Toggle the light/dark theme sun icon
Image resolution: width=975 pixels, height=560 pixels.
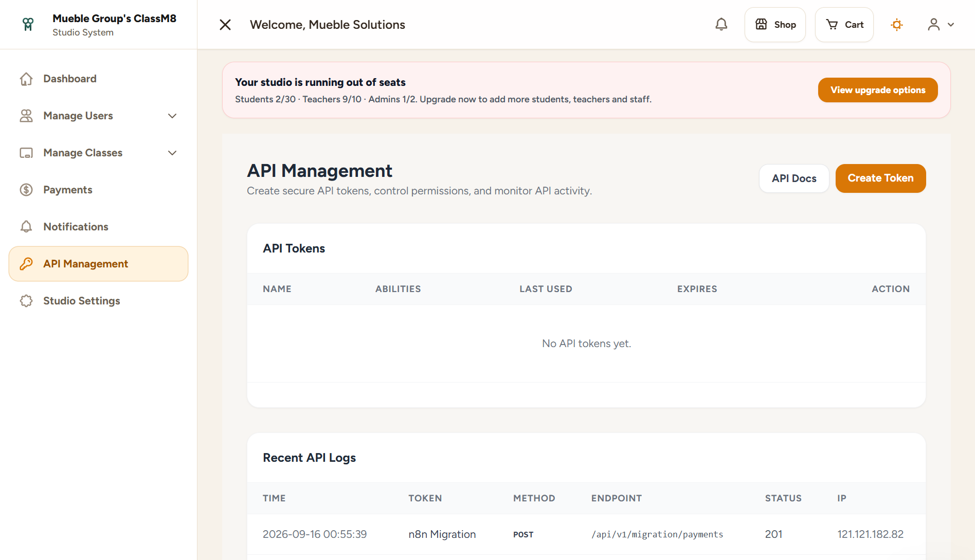pos(897,24)
